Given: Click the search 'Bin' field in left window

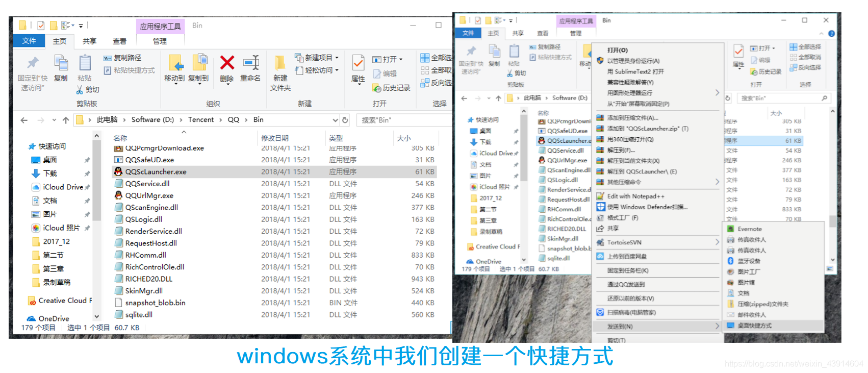Looking at the screenshot, I should (x=404, y=120).
